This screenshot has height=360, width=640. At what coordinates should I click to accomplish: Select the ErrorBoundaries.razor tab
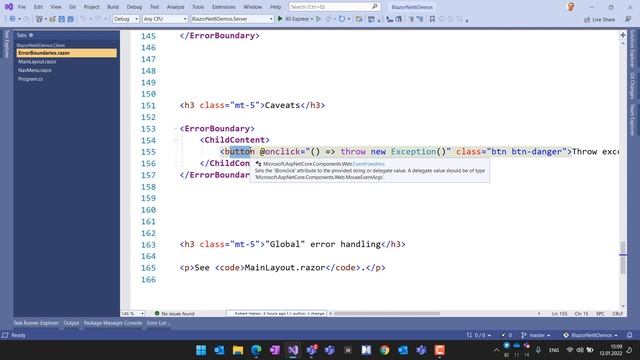(66, 53)
